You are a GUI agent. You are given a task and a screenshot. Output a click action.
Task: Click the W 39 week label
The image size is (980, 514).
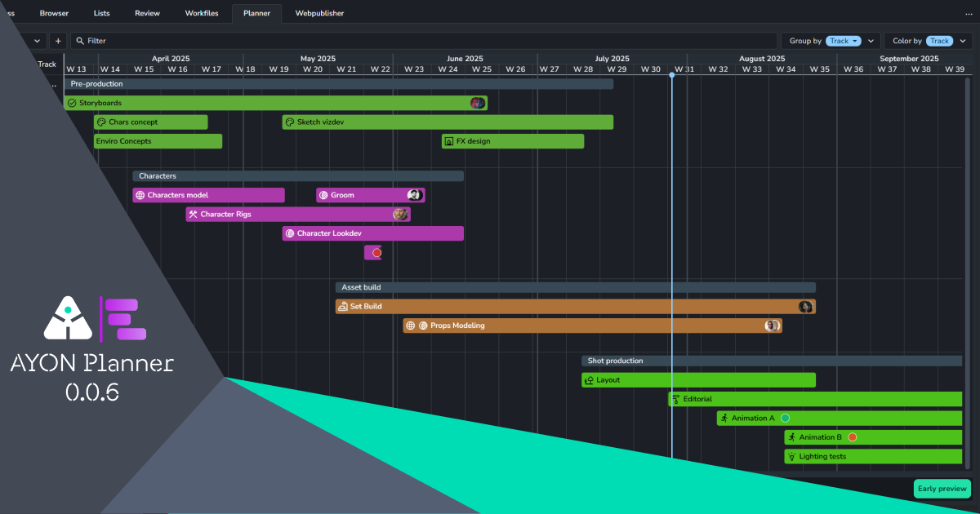coord(954,69)
